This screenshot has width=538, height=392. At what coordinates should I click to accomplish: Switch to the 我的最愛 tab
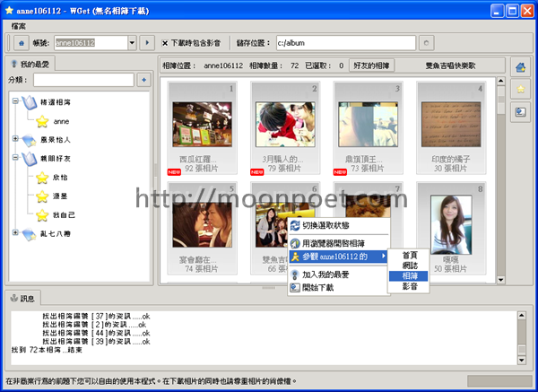click(x=30, y=65)
